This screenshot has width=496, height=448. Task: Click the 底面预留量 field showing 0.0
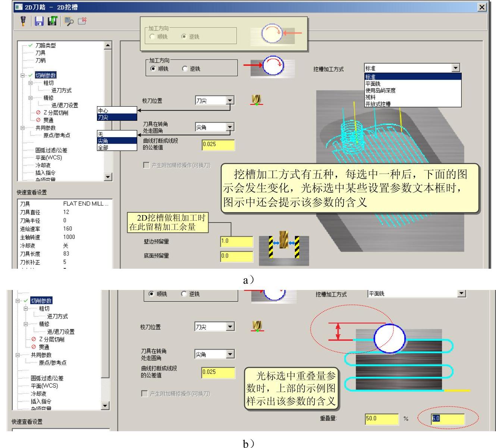pos(236,256)
